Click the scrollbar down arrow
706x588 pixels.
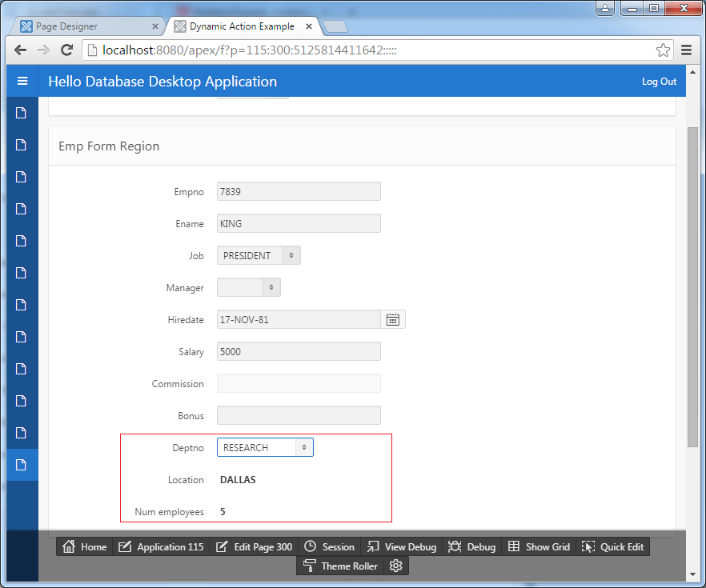pos(692,574)
